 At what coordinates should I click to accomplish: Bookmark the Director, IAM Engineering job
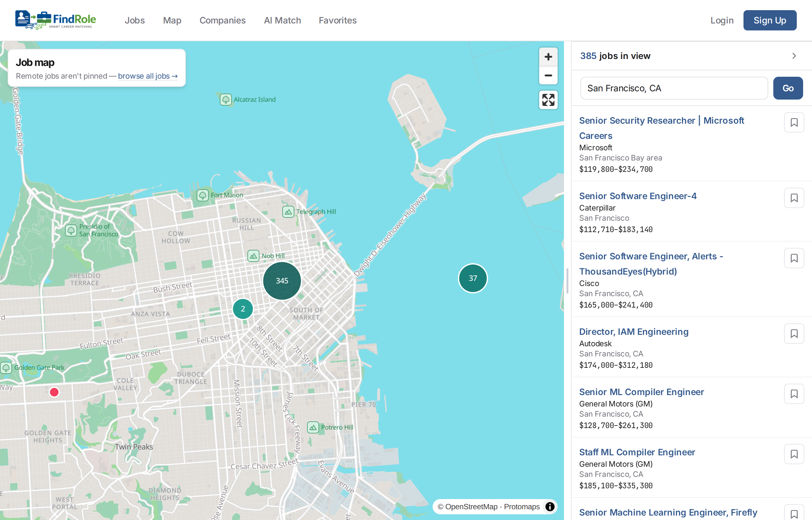pos(794,334)
